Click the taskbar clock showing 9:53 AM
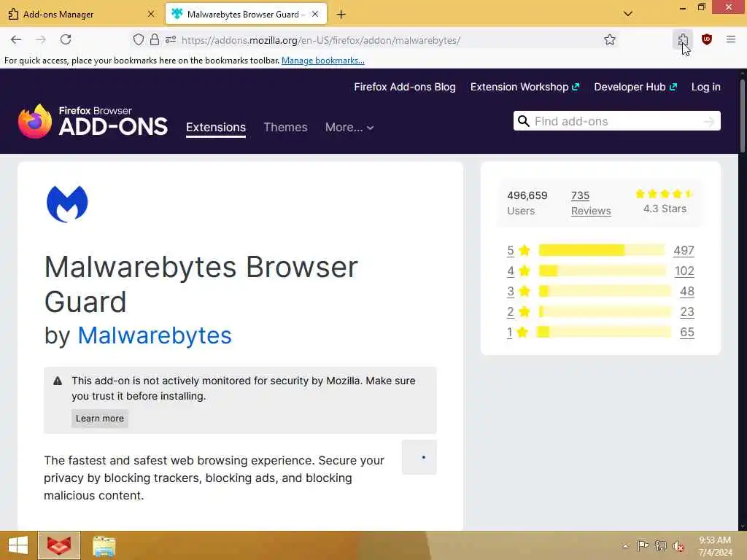 tap(715, 546)
